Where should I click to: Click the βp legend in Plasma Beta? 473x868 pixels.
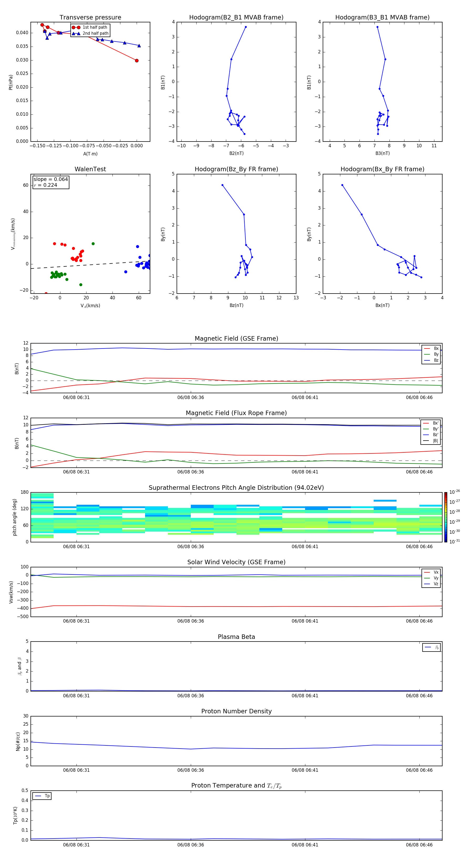click(x=431, y=647)
